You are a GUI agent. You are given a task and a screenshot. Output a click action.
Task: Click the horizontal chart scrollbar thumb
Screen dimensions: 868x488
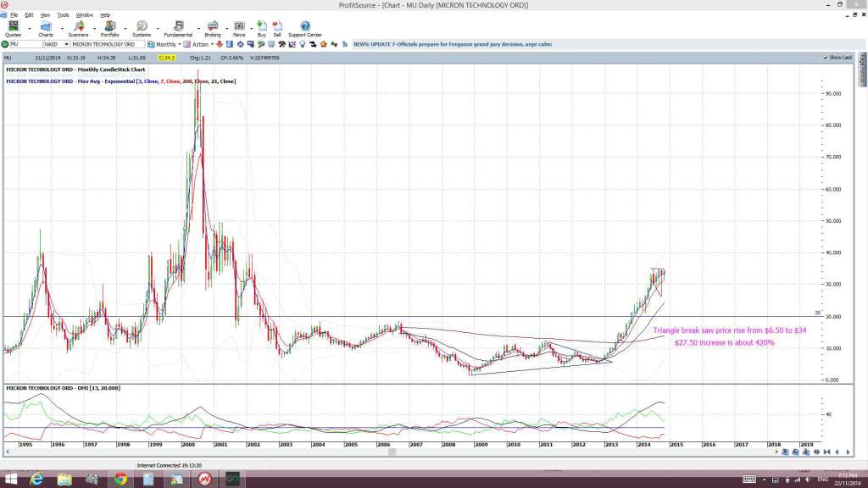click(392, 452)
